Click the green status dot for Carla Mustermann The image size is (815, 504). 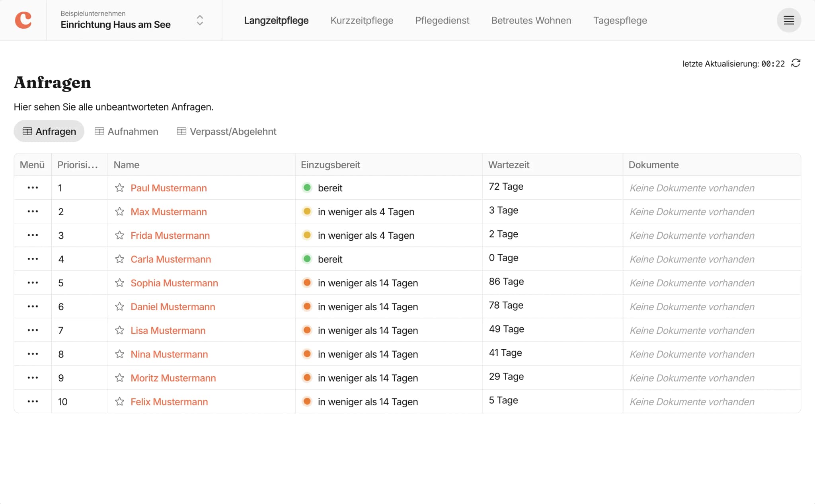click(307, 259)
